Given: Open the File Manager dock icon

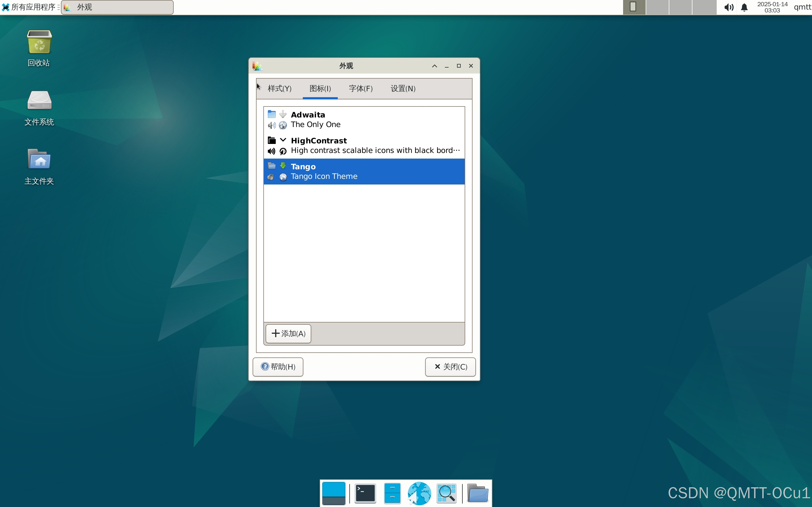Looking at the screenshot, I should 392,493.
